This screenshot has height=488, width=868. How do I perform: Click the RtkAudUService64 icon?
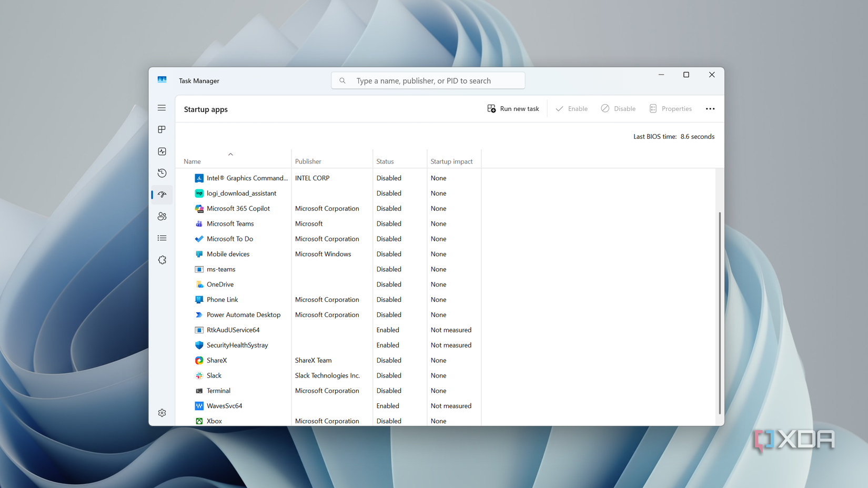199,330
